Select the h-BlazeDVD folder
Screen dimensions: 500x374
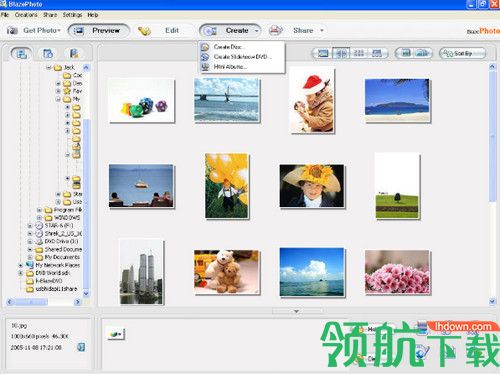(x=44, y=281)
